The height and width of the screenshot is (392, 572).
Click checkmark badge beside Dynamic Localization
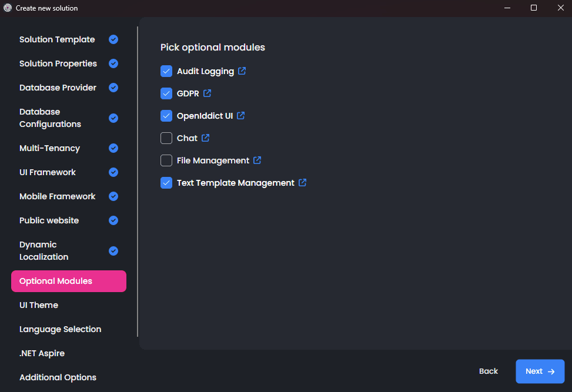click(x=113, y=250)
